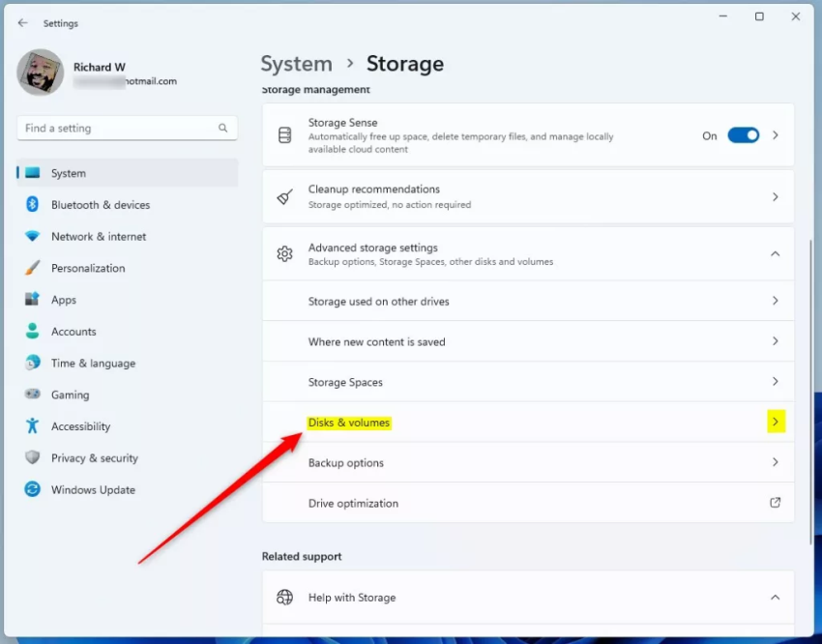Click the Find a setting search box
Screen dimensions: 822x644
tap(118, 128)
